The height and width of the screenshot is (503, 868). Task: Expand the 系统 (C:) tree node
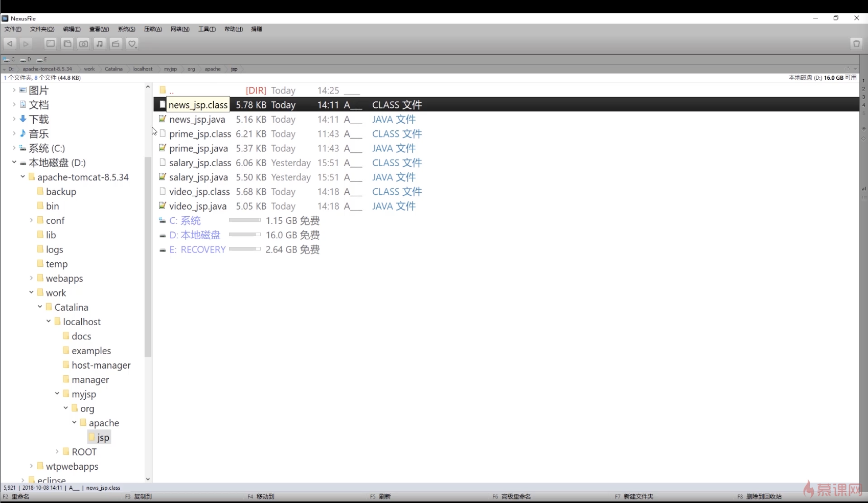[x=14, y=148]
